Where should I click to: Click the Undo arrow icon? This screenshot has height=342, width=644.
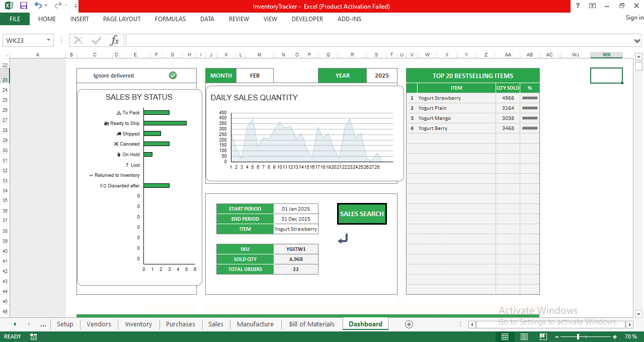38,6
